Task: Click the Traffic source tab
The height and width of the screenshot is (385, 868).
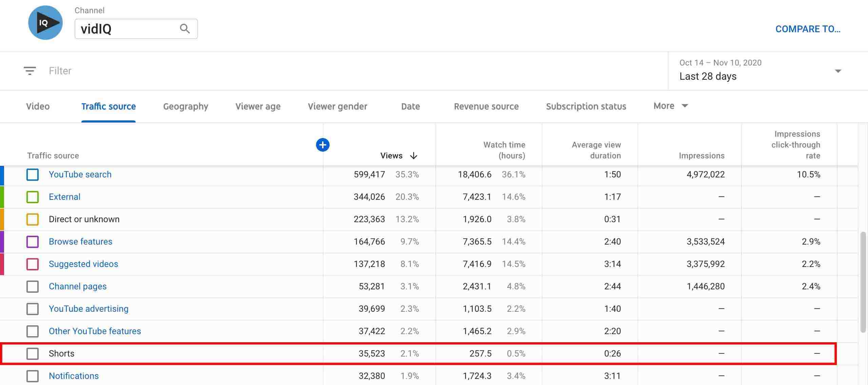Action: (x=108, y=106)
